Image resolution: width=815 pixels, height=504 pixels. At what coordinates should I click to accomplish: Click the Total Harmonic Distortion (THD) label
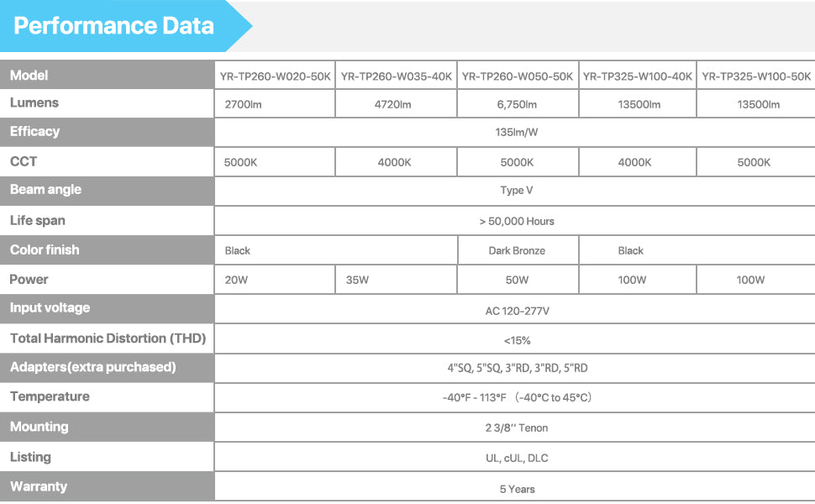click(x=108, y=339)
